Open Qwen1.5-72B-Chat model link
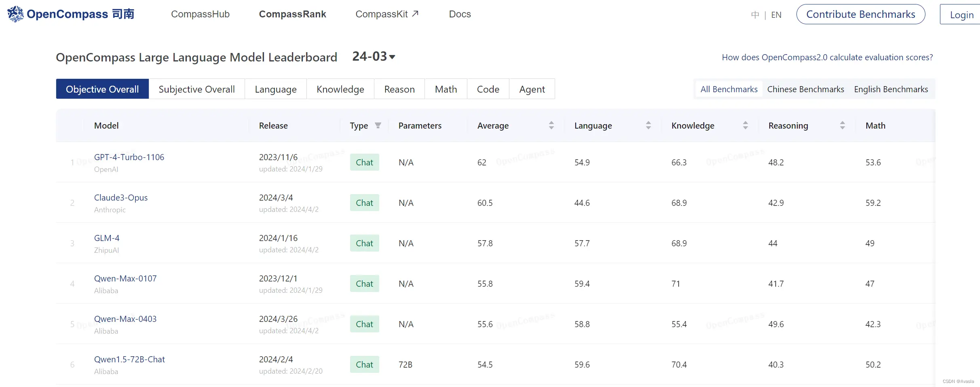 coord(129,359)
